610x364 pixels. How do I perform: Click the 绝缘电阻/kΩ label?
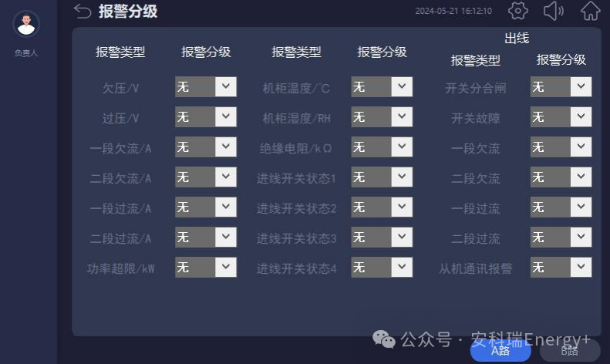point(295,148)
